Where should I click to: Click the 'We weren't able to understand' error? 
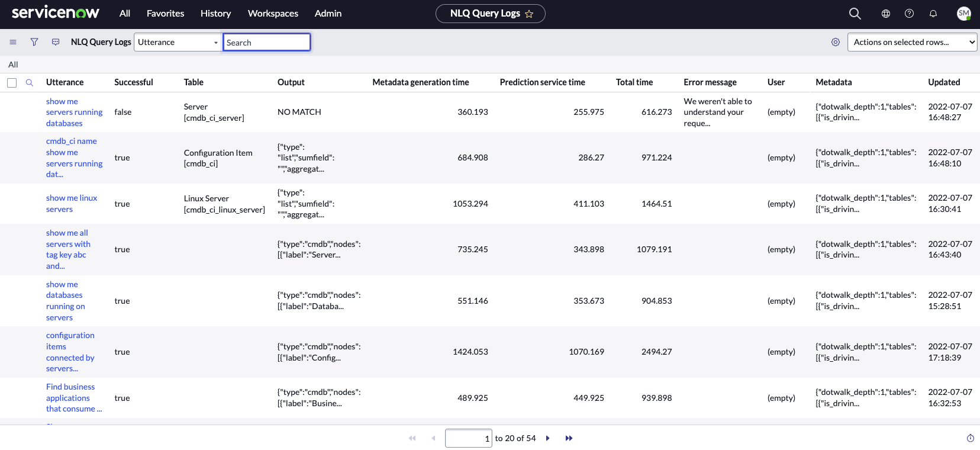pyautogui.click(x=718, y=112)
